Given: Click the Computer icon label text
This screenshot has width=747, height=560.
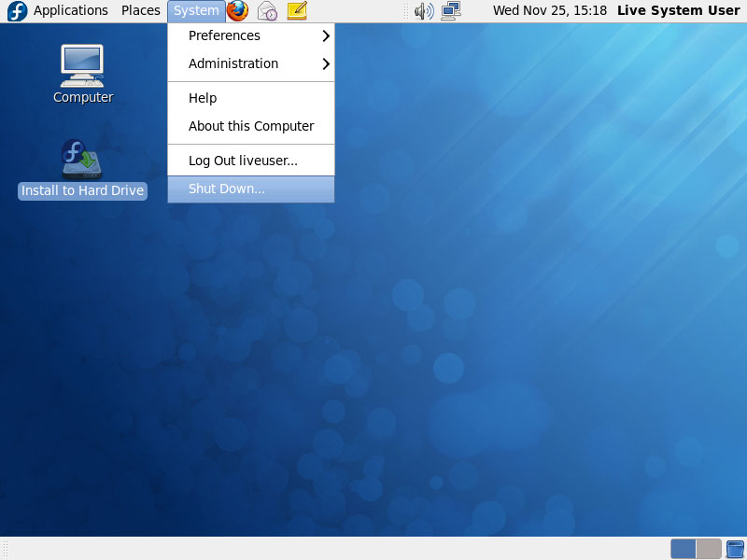Looking at the screenshot, I should (x=83, y=97).
